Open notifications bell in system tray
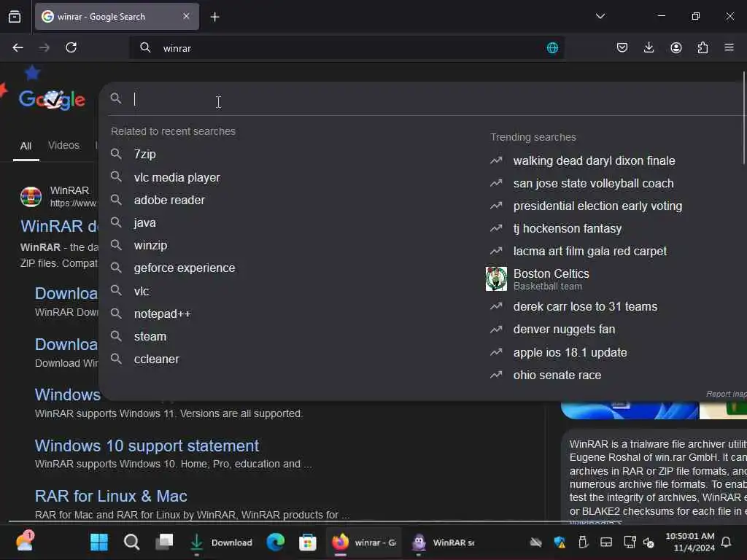The image size is (747, 560). (x=726, y=542)
